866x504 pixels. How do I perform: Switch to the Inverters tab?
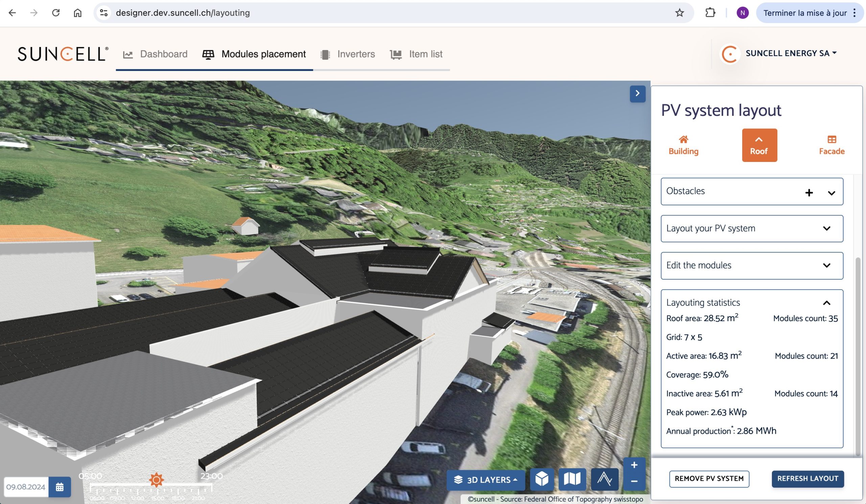pyautogui.click(x=348, y=54)
